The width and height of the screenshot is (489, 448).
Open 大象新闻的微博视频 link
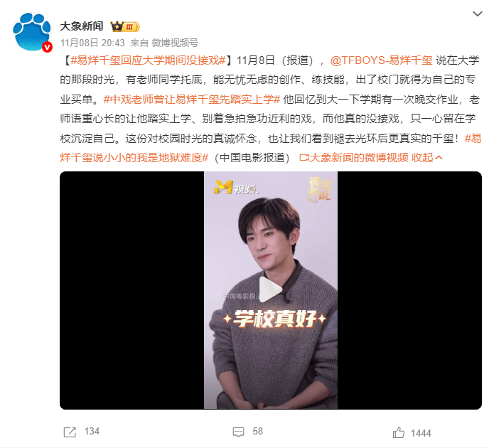click(x=354, y=158)
